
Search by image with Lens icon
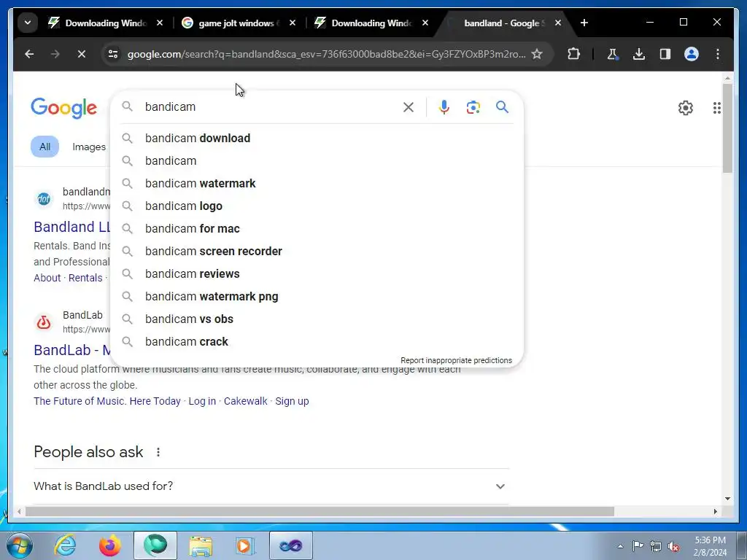pos(473,107)
